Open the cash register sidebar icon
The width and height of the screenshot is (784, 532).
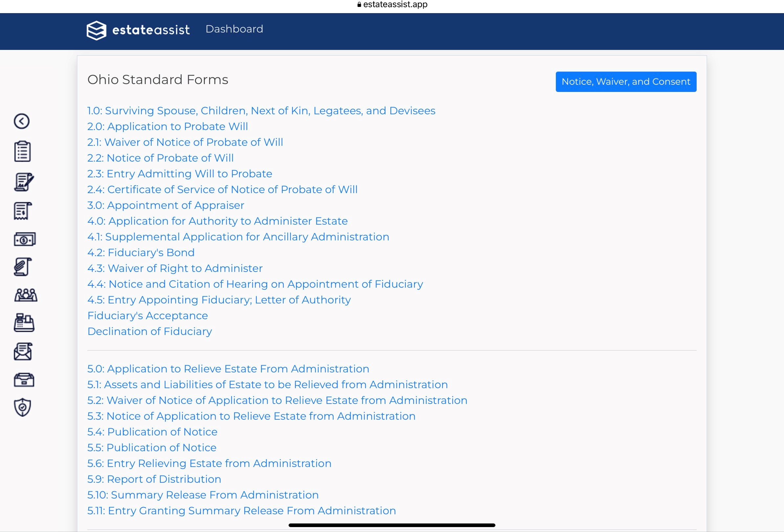coord(24,322)
